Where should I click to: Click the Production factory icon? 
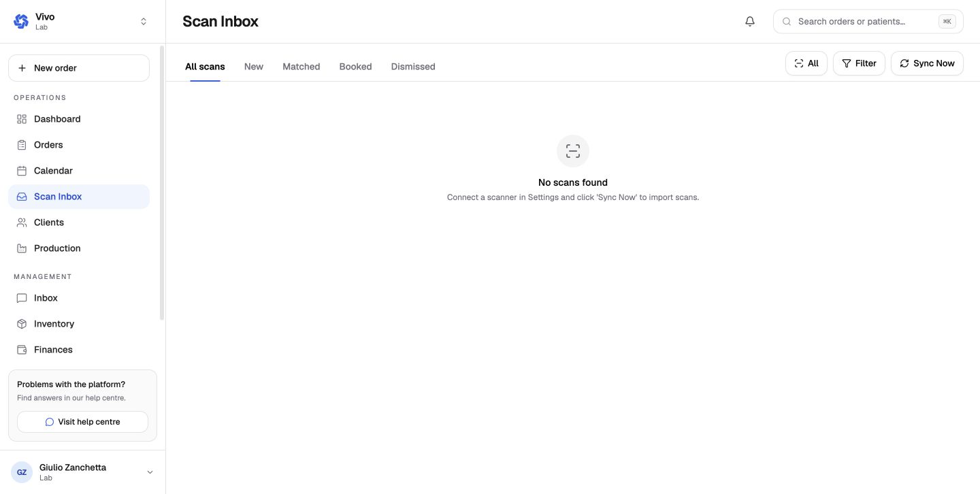tap(22, 248)
